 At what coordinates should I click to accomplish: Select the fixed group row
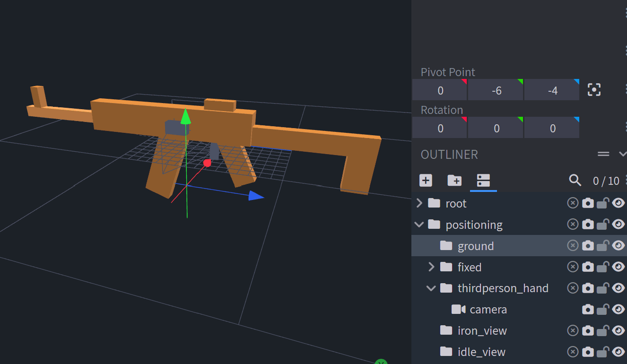click(519, 267)
